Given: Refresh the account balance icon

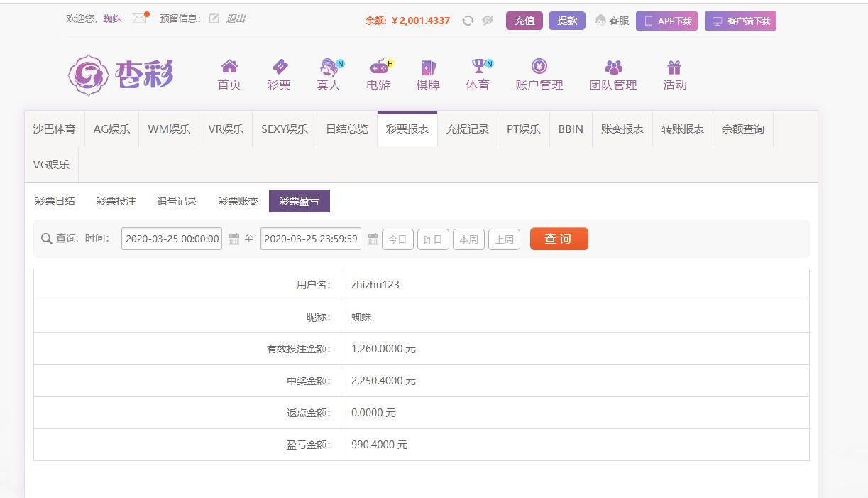Looking at the screenshot, I should 468,21.
